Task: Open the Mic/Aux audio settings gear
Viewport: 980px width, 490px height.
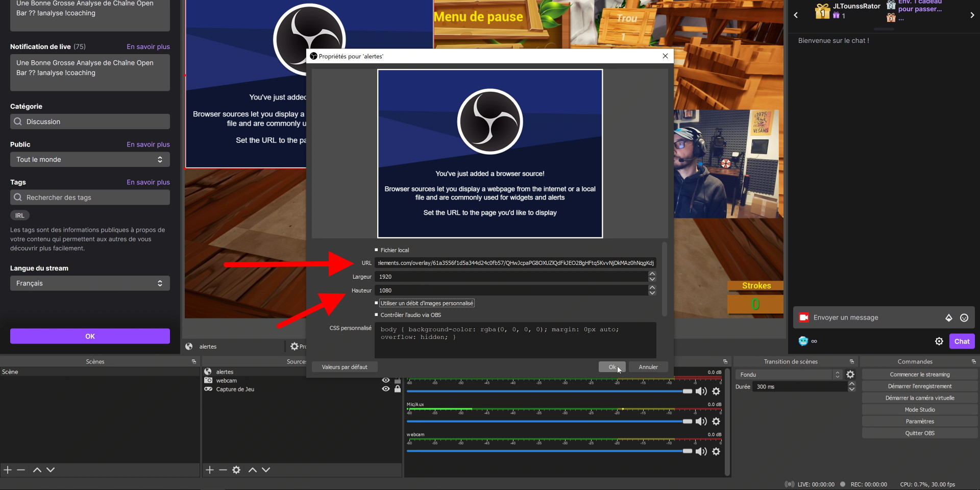Action: click(716, 421)
